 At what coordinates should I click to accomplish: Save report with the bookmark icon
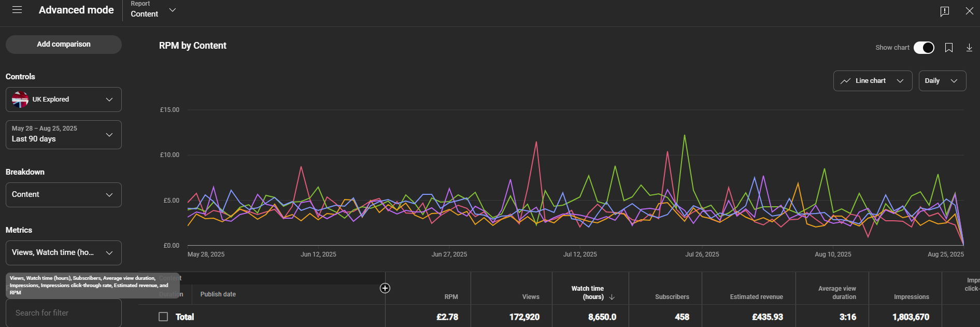point(949,48)
